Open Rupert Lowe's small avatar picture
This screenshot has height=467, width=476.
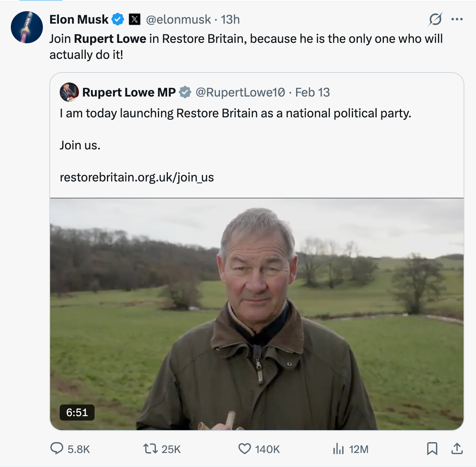[x=69, y=92]
